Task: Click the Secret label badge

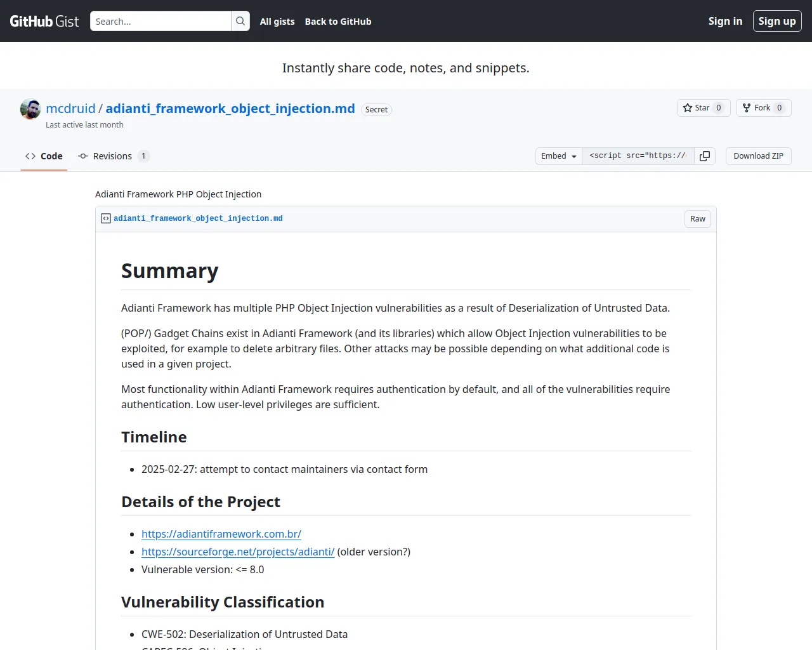Action: coord(376,110)
